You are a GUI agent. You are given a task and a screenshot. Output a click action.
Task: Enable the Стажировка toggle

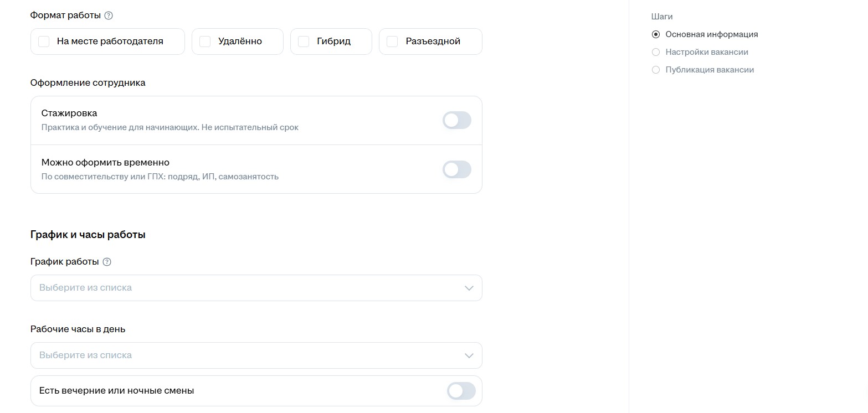click(x=456, y=120)
